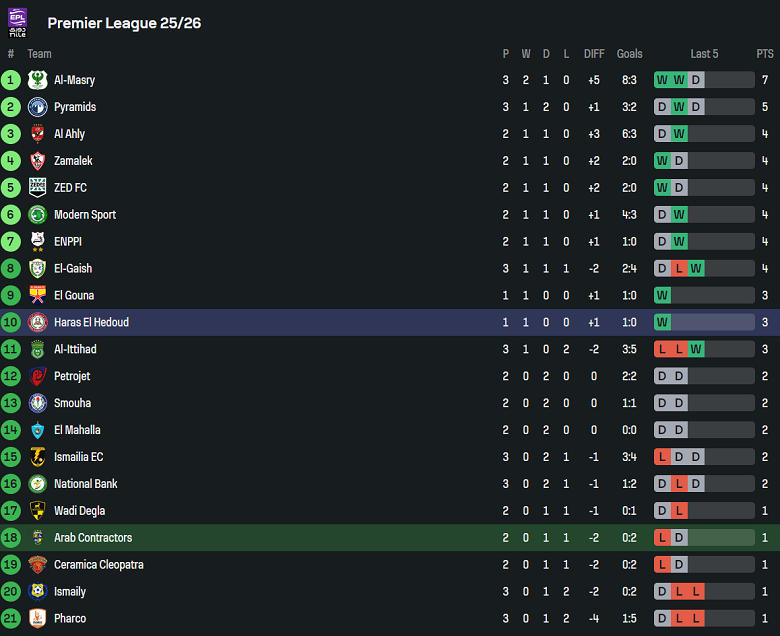This screenshot has height=636, width=780.
Task: Click Al-Ittihad's first loss result badge
Action: (662, 350)
